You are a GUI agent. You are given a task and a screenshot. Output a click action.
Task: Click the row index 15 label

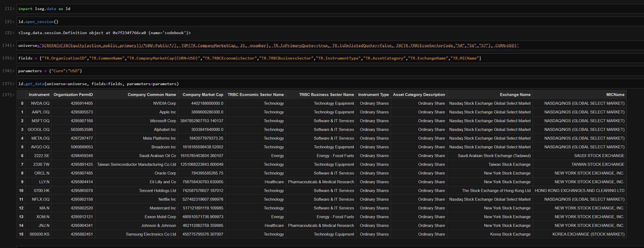tap(21, 234)
